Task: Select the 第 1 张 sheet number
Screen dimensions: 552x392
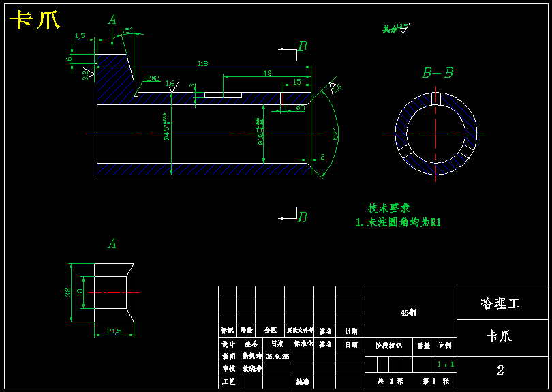Action: click(436, 381)
